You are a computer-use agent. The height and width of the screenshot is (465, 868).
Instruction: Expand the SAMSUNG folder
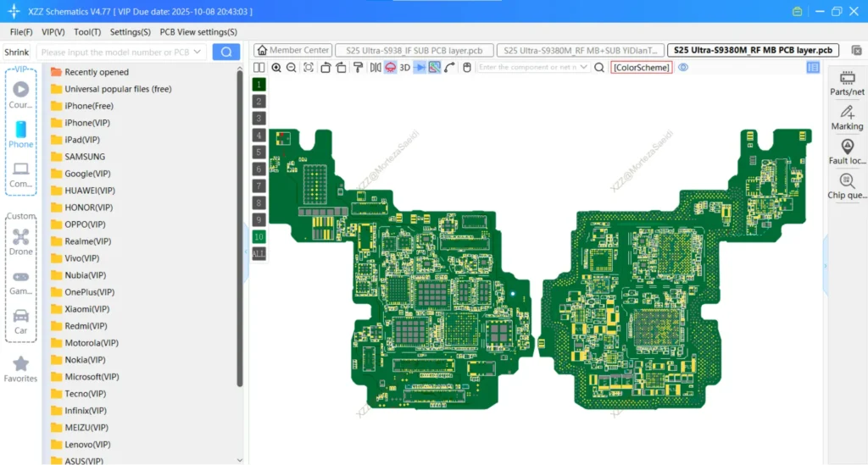(77, 157)
